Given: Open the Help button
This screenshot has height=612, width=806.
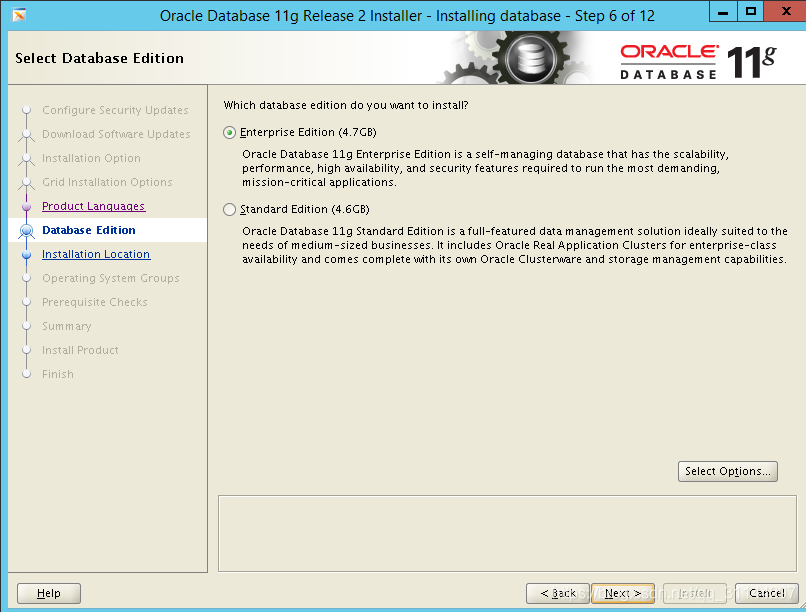Looking at the screenshot, I should [49, 594].
